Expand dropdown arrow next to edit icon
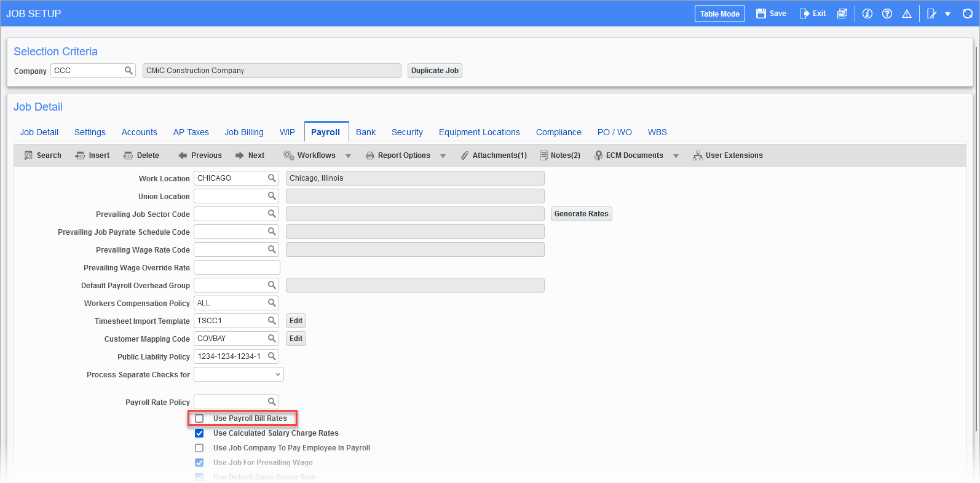 (x=948, y=14)
